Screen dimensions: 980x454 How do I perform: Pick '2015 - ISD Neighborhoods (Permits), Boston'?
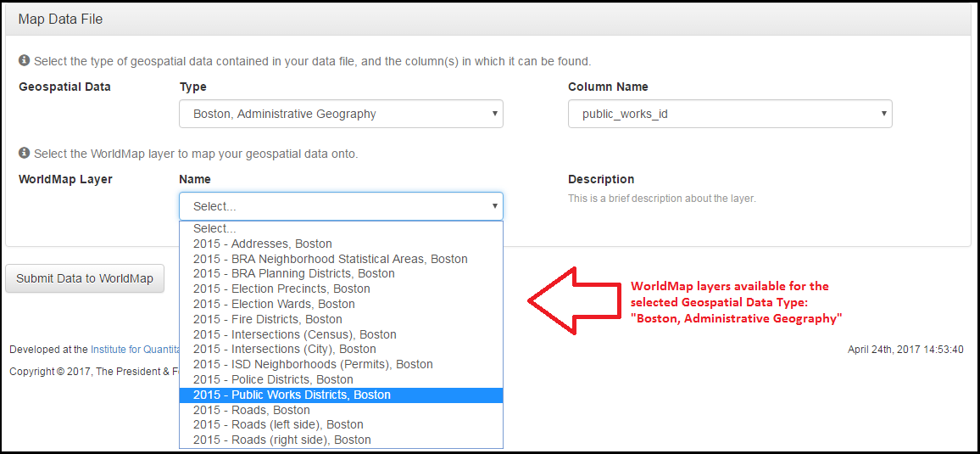312,364
